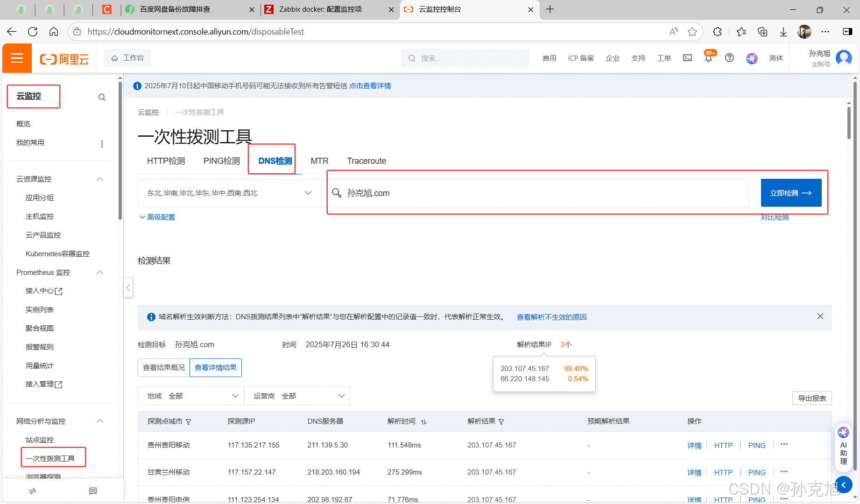
Task: Open the Cloud Shell terminal icon
Action: [687, 58]
